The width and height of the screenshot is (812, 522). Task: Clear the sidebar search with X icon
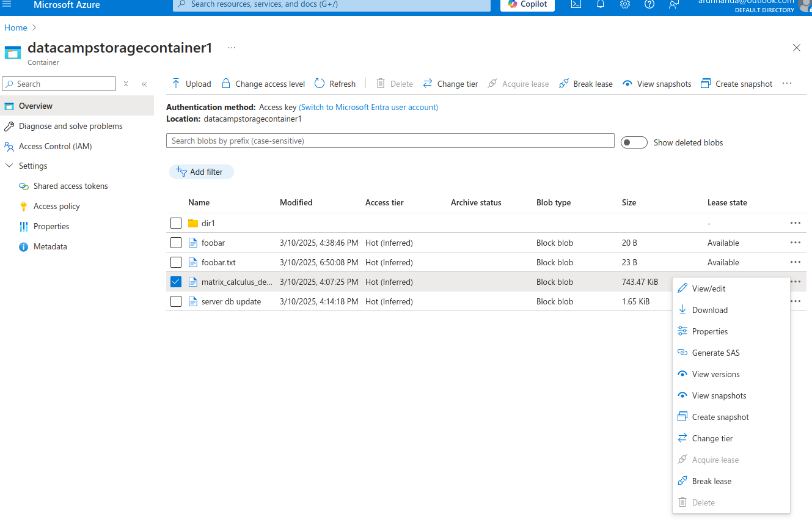pyautogui.click(x=126, y=84)
